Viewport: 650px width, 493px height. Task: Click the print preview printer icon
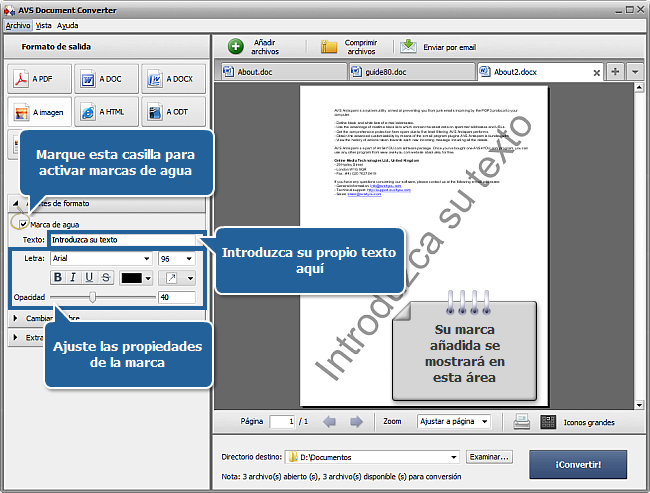click(x=521, y=422)
